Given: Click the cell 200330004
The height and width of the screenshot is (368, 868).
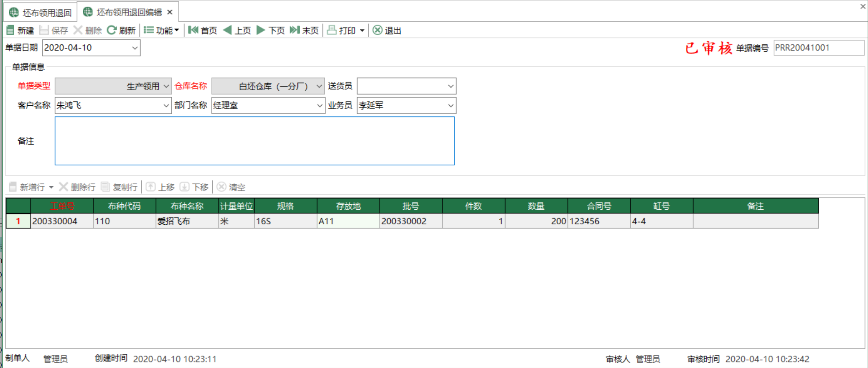Looking at the screenshot, I should pos(62,221).
